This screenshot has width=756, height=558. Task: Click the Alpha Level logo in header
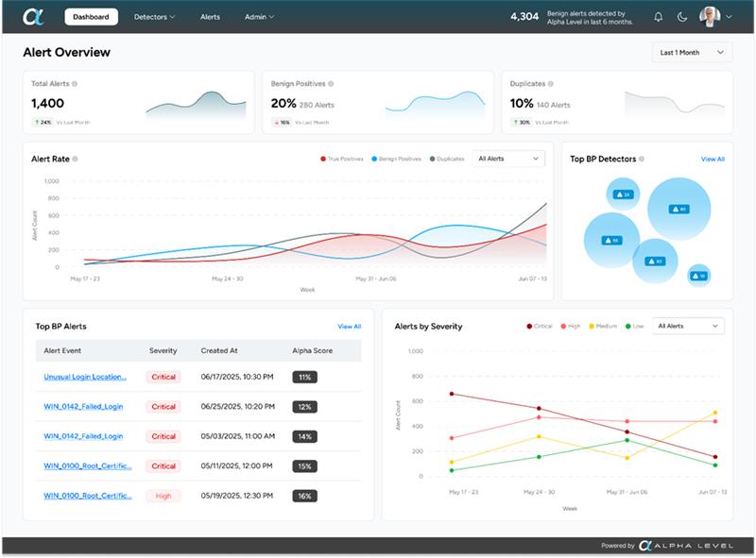pyautogui.click(x=33, y=17)
